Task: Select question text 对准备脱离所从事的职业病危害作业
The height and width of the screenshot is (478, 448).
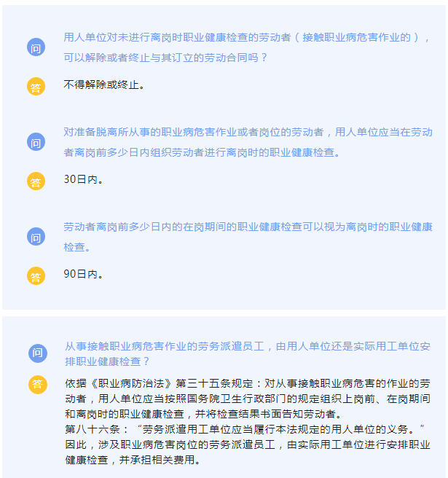Action: point(248,132)
